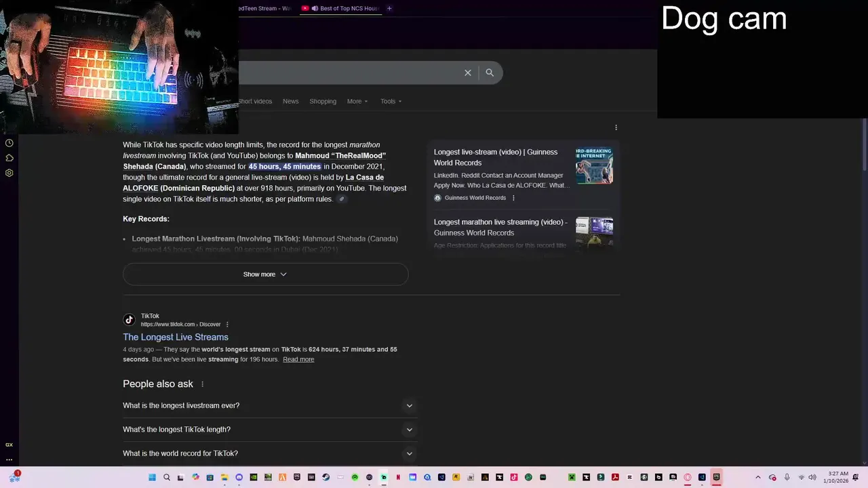The image size is (868, 488).
Task: Switch to the 'edTeen Stream' browser tab
Action: (x=266, y=8)
